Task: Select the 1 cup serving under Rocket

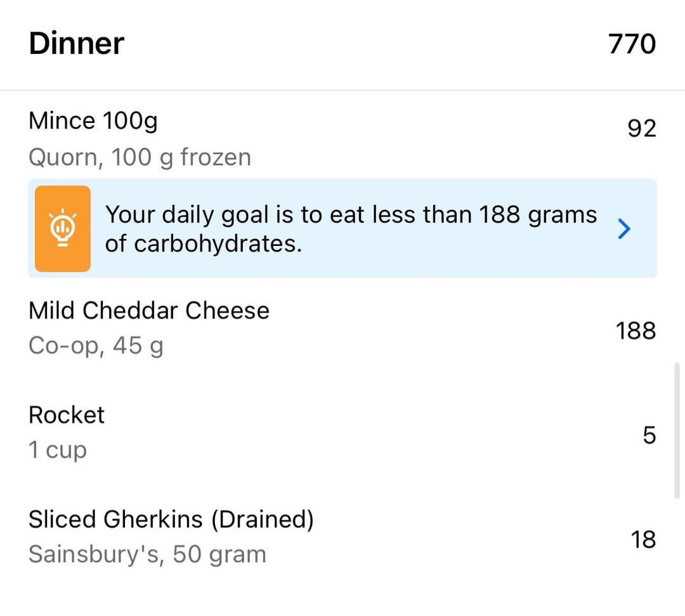Action: pyautogui.click(x=58, y=450)
